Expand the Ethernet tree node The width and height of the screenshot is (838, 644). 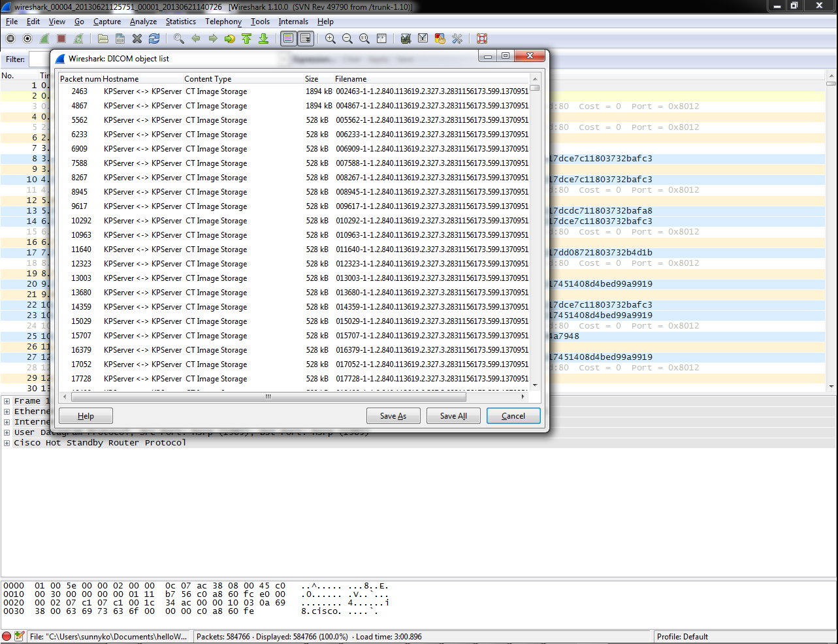[7, 411]
